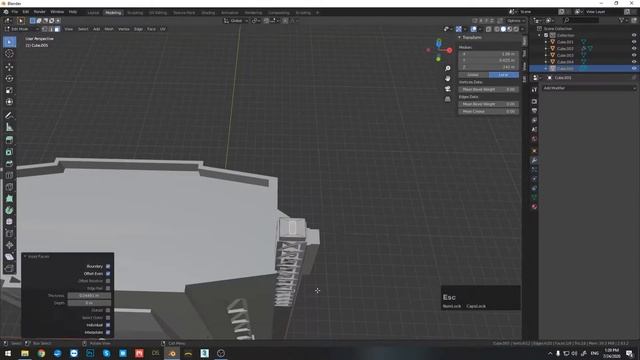Select the 3D Cursor tool
This screenshot has height=360, width=640.
[9, 54]
